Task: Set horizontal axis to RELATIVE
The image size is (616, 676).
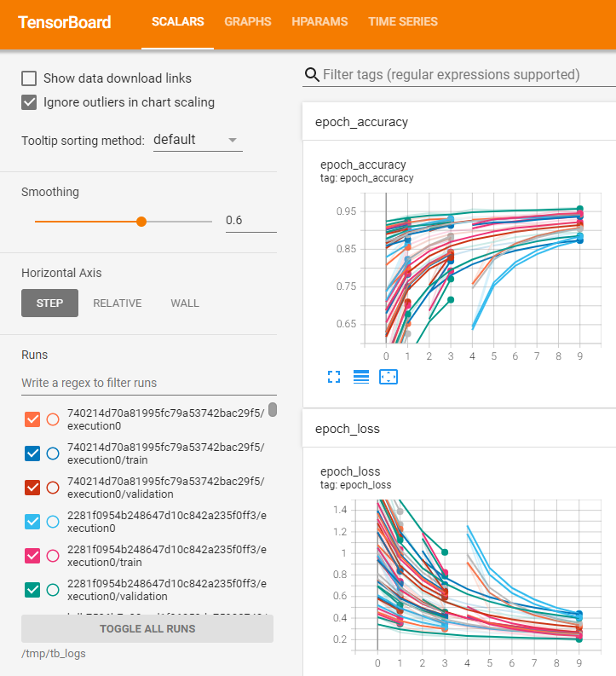Action: point(118,303)
